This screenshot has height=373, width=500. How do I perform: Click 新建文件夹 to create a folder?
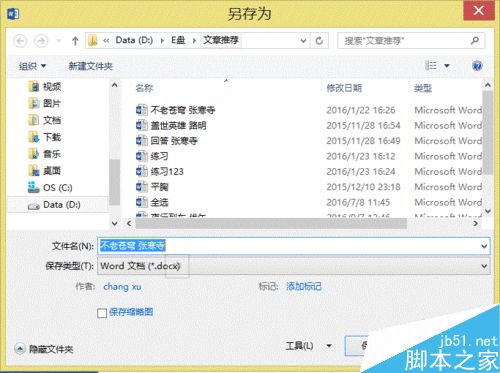click(90, 66)
